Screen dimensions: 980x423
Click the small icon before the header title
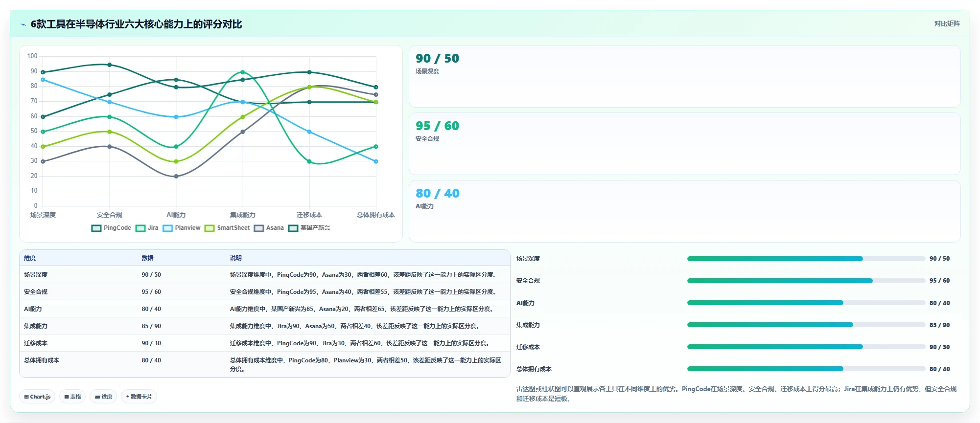pos(23,24)
